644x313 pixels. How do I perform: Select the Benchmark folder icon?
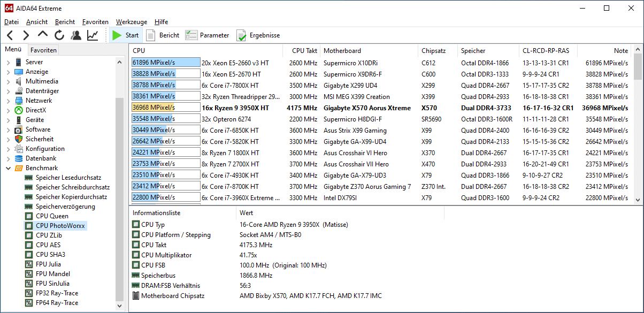19,168
